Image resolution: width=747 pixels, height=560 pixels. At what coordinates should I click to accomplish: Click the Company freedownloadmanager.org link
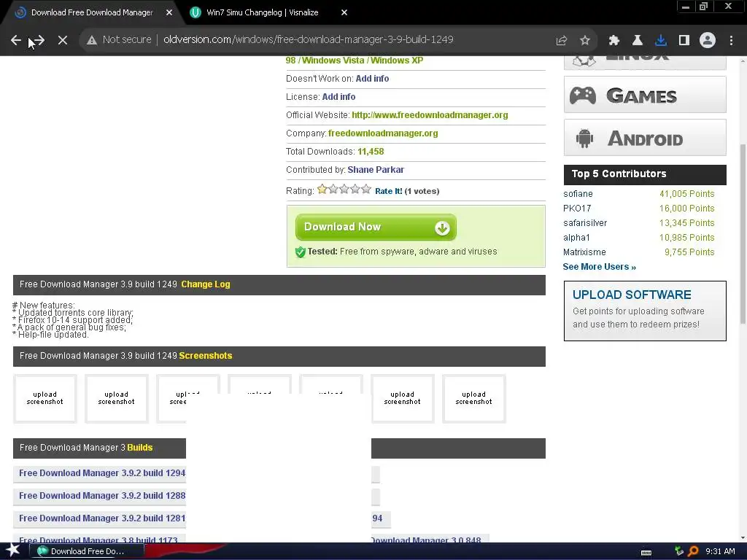tap(383, 133)
